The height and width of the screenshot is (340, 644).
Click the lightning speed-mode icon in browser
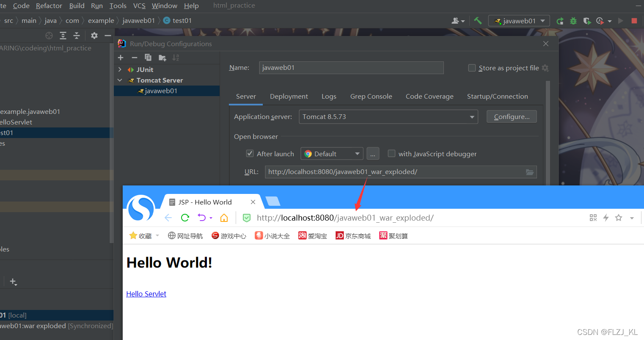click(606, 218)
